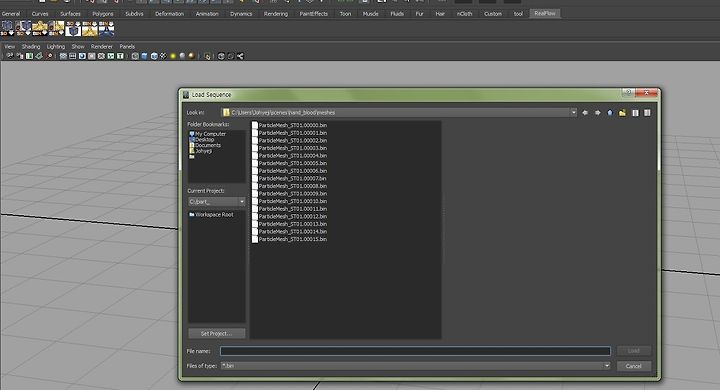Open the Lighting panel menu
The width and height of the screenshot is (720, 390).
pos(56,46)
